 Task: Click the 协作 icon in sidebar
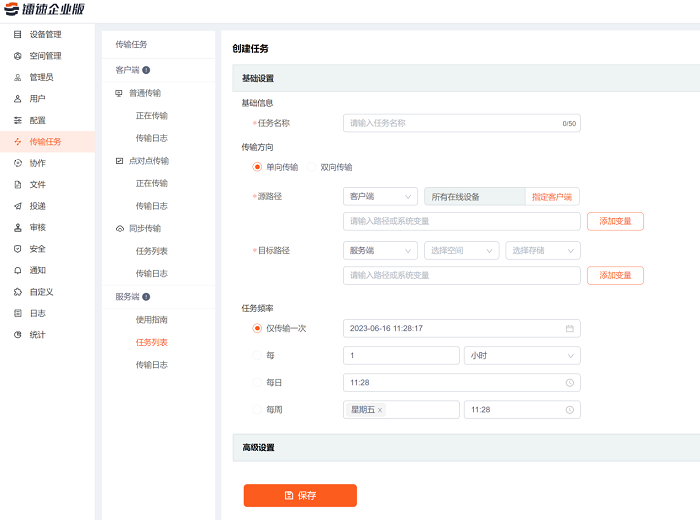(x=17, y=163)
